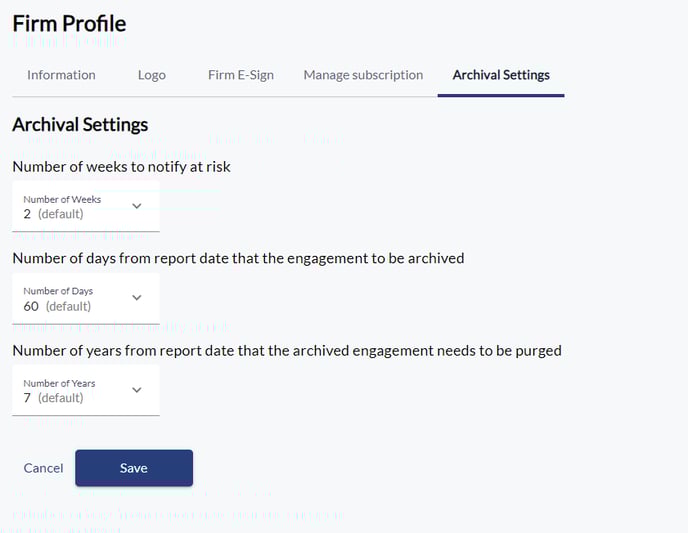The width and height of the screenshot is (688, 533).
Task: Click the Archival Settings section heading
Action: (x=80, y=125)
